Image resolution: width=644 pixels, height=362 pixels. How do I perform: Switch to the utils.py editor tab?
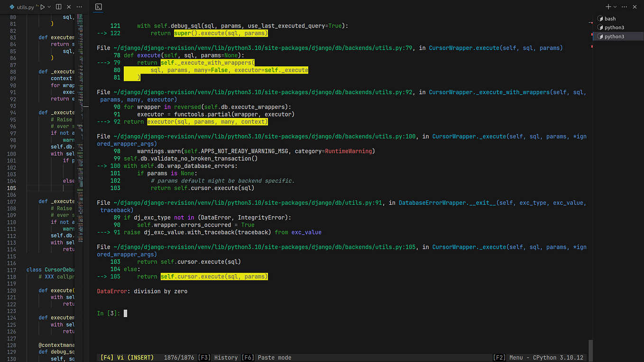(x=26, y=7)
